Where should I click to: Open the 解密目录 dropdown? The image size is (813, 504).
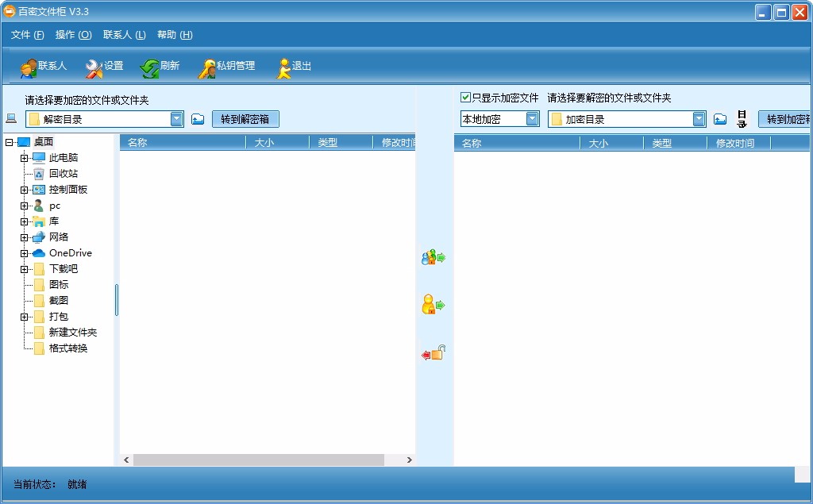coord(177,119)
